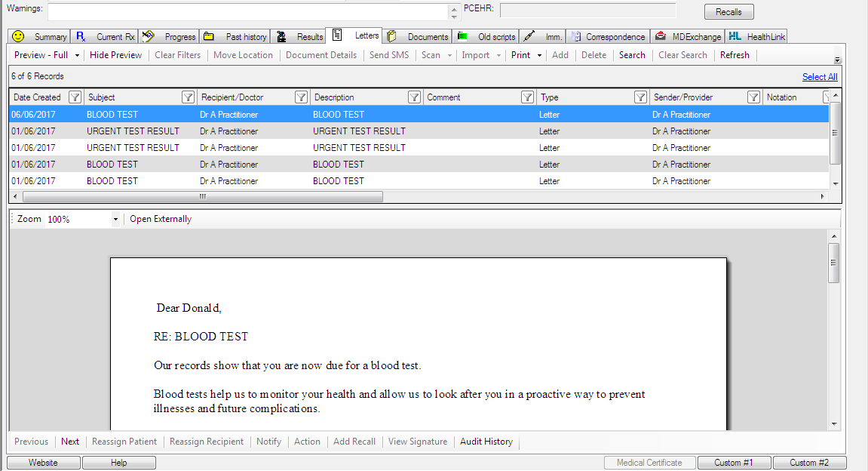868x471 pixels.
Task: Open the Zoom 100% combo box
Action: coord(115,220)
